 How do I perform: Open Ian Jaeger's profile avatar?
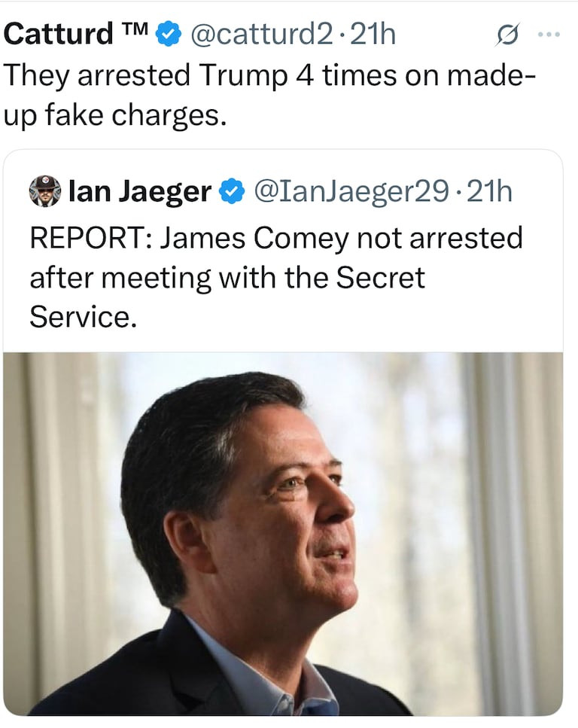coord(45,192)
